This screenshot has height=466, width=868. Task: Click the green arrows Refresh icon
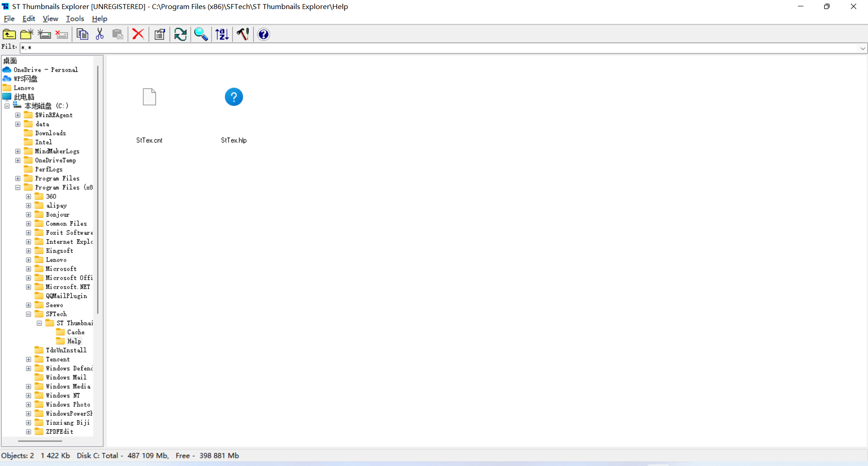[x=180, y=34]
